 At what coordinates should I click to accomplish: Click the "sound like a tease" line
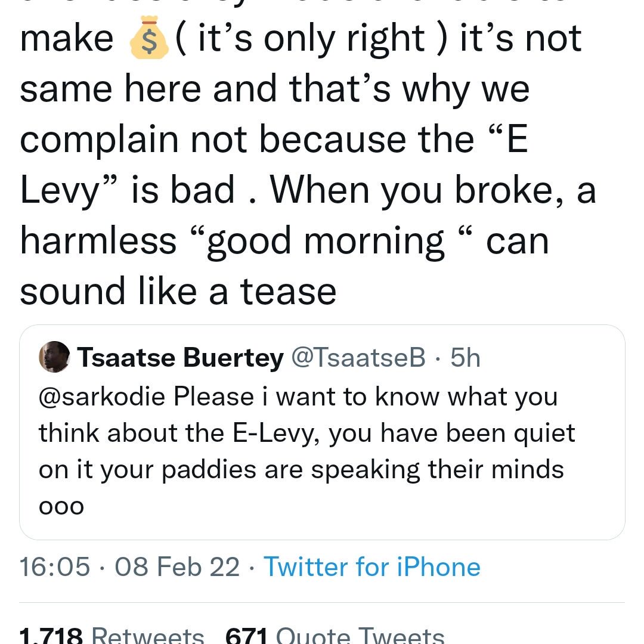pyautogui.click(x=178, y=292)
